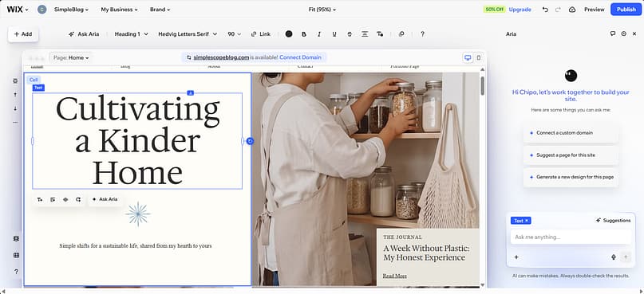Click Ask Aria in the top toolbar
Screen dimensions: 644x294
point(84,34)
